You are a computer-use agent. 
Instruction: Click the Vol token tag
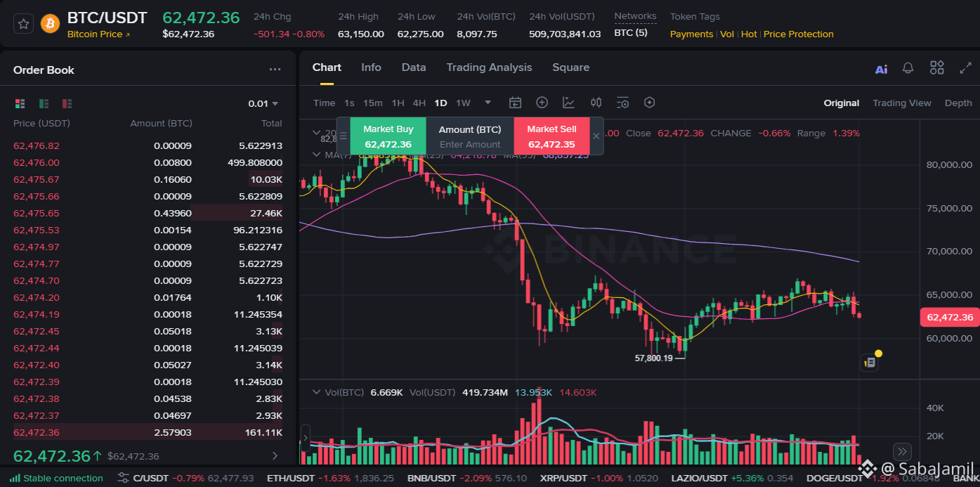pos(727,34)
